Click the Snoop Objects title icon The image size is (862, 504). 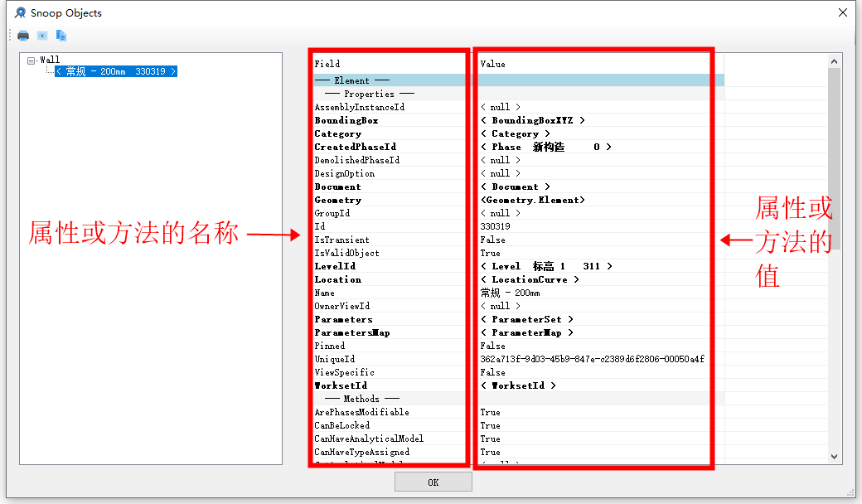(x=21, y=12)
